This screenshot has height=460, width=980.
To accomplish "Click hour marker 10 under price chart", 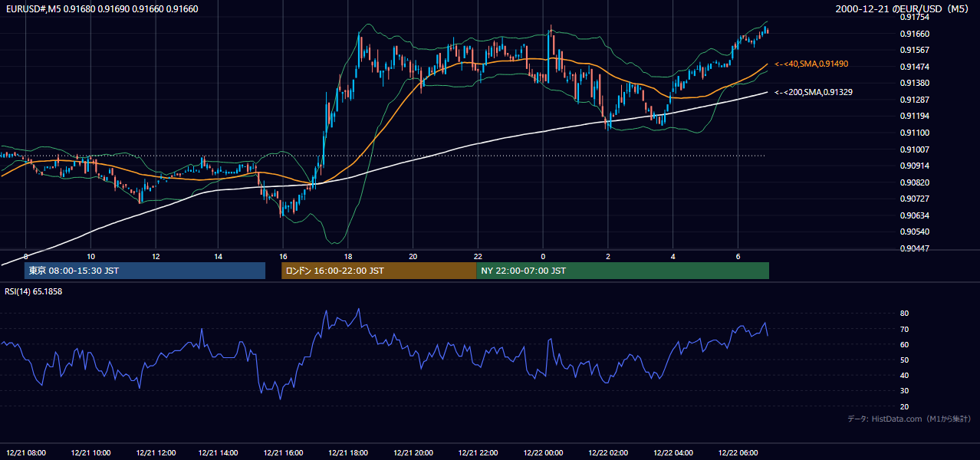I will (x=90, y=256).
